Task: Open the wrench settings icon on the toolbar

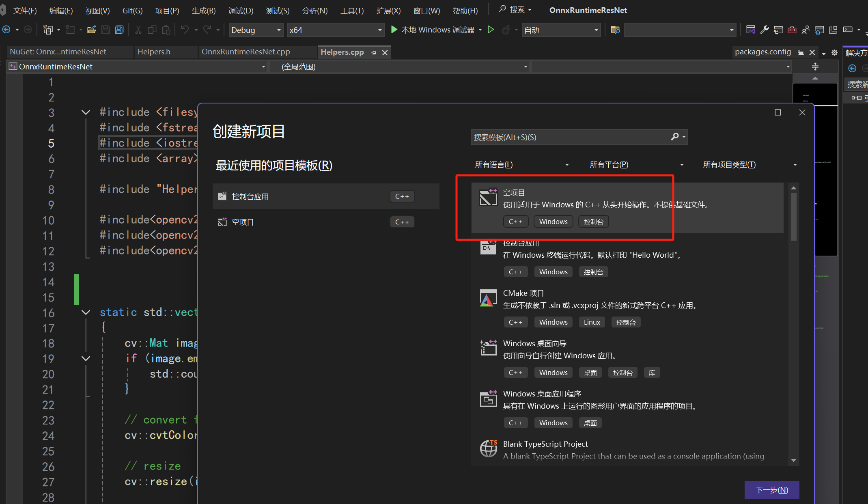Action: pos(765,30)
